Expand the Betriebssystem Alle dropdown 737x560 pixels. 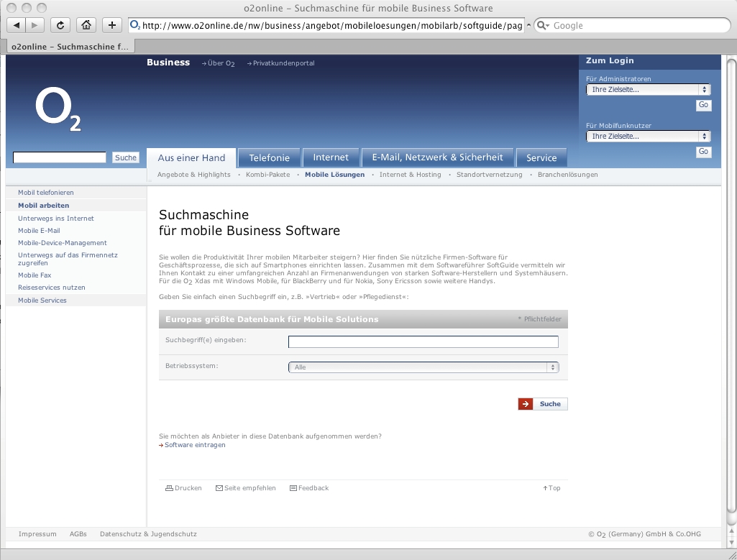[x=424, y=367]
